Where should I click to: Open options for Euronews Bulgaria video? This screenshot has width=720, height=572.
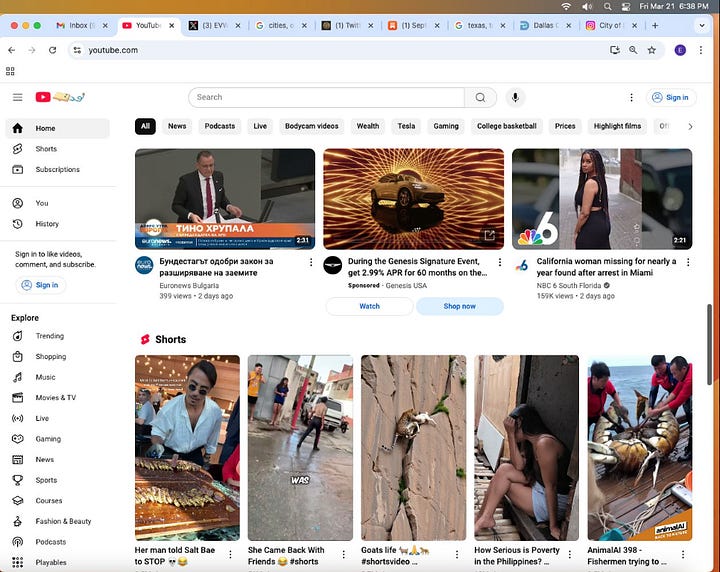click(x=311, y=262)
